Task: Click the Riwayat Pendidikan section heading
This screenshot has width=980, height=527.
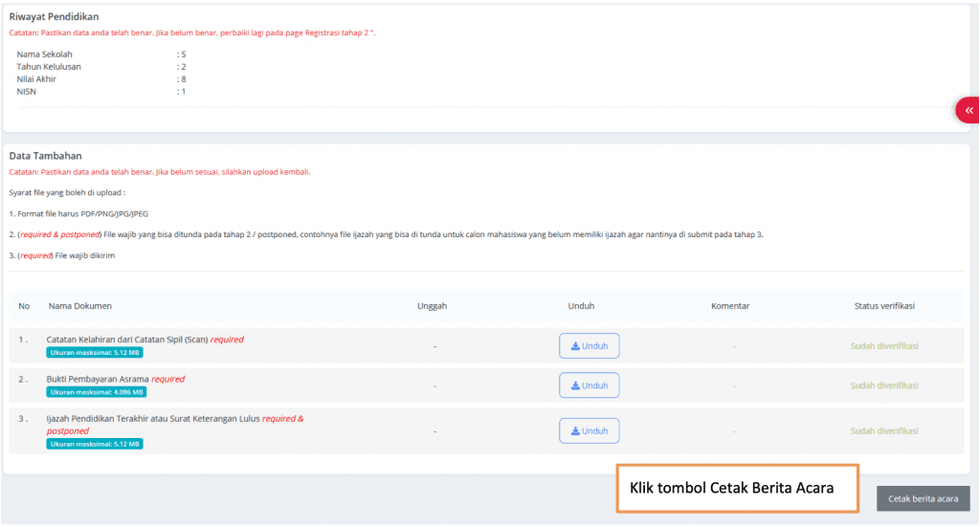Action: point(54,17)
